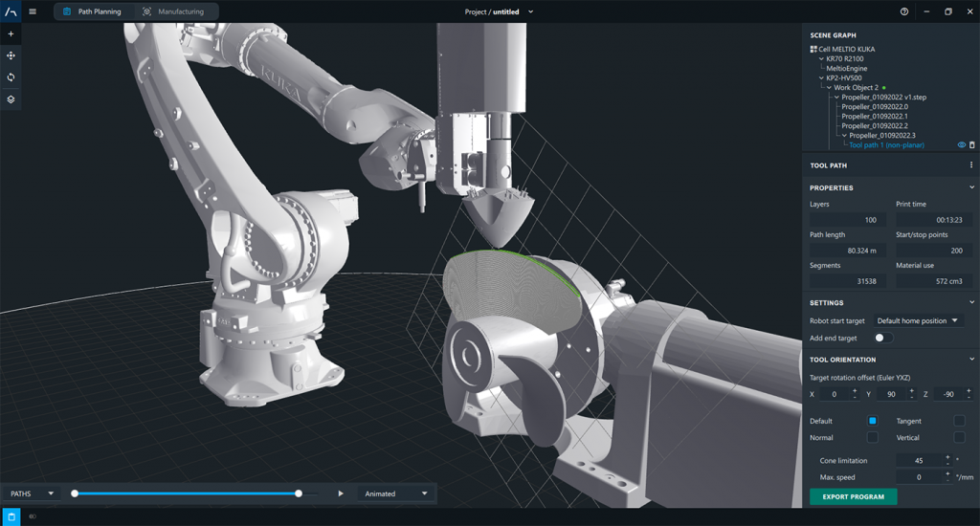The width and height of the screenshot is (980, 526).
Task: Play the tool path animation
Action: click(341, 493)
